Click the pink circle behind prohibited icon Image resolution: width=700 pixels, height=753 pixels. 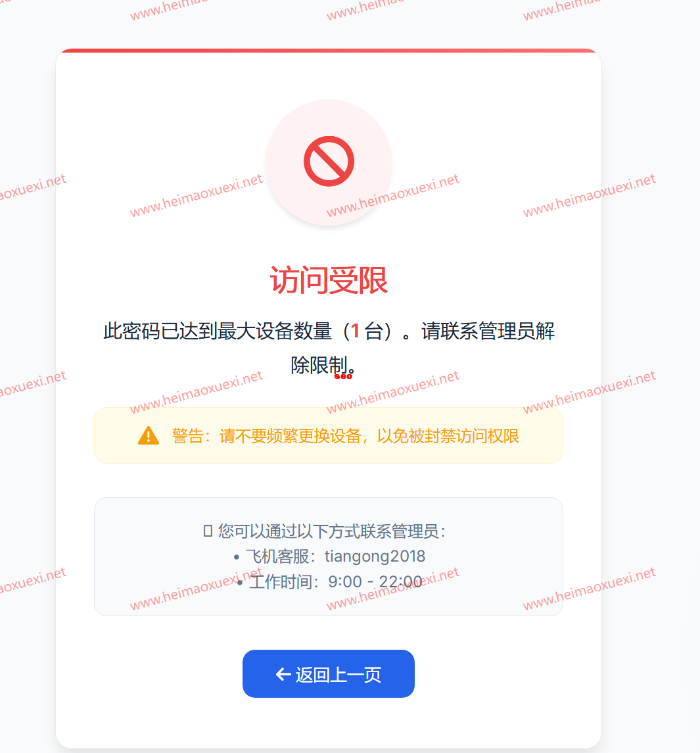pos(329,162)
